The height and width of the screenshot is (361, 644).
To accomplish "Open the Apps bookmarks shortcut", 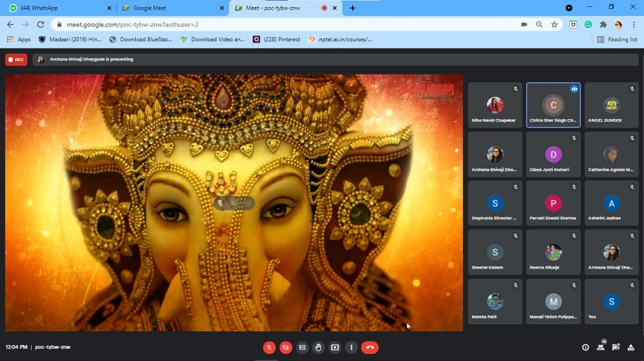I will (x=19, y=39).
